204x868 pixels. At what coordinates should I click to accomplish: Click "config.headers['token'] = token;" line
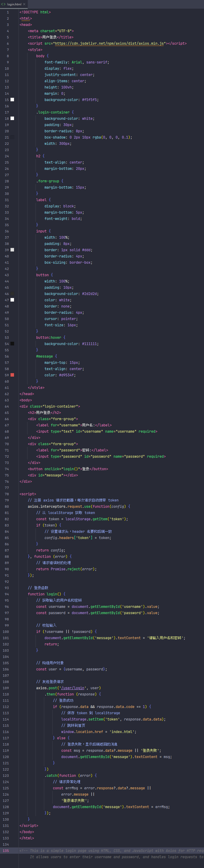pyautogui.click(x=78, y=538)
